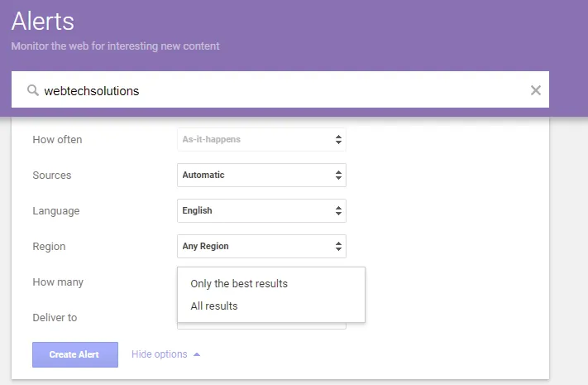Image resolution: width=588 pixels, height=385 pixels.
Task: Click the Monitor the web tagline
Action: point(116,46)
